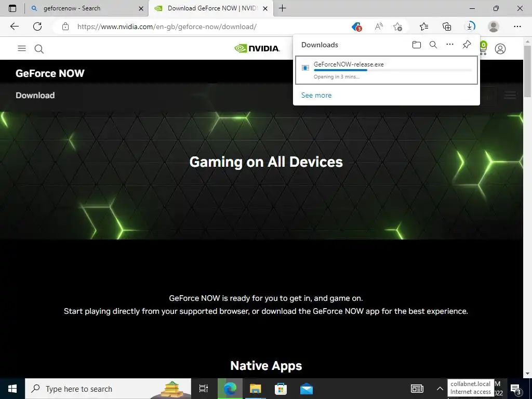The height and width of the screenshot is (399, 532).
Task: Open the Windows Start menu
Action: tap(12, 389)
